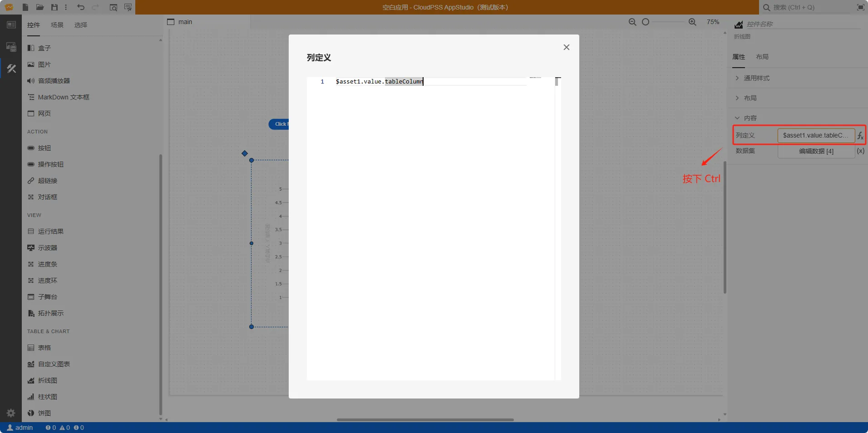Click the publish and share app icon
The image size is (868, 433).
128,7
